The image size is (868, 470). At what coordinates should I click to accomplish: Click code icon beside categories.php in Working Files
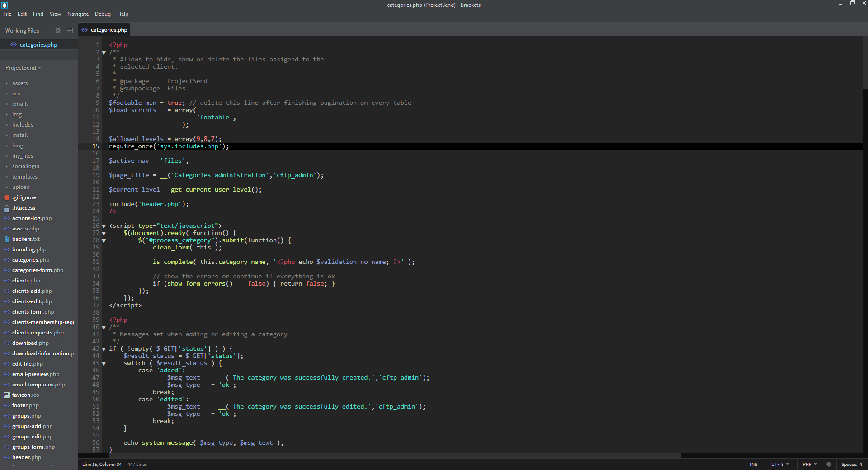click(x=14, y=45)
